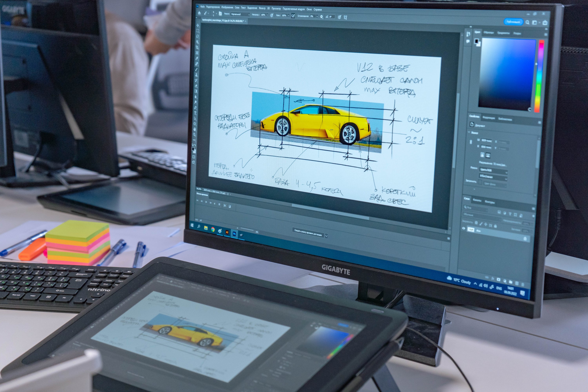Toggle airbrush build-up effect button
The image size is (588, 392).
click(293, 16)
